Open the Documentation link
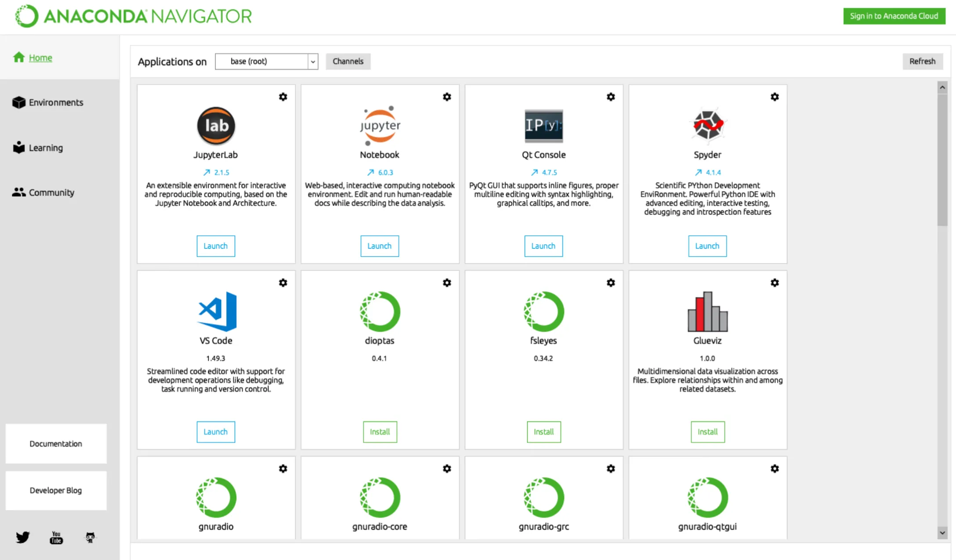The image size is (956, 560). [x=56, y=444]
